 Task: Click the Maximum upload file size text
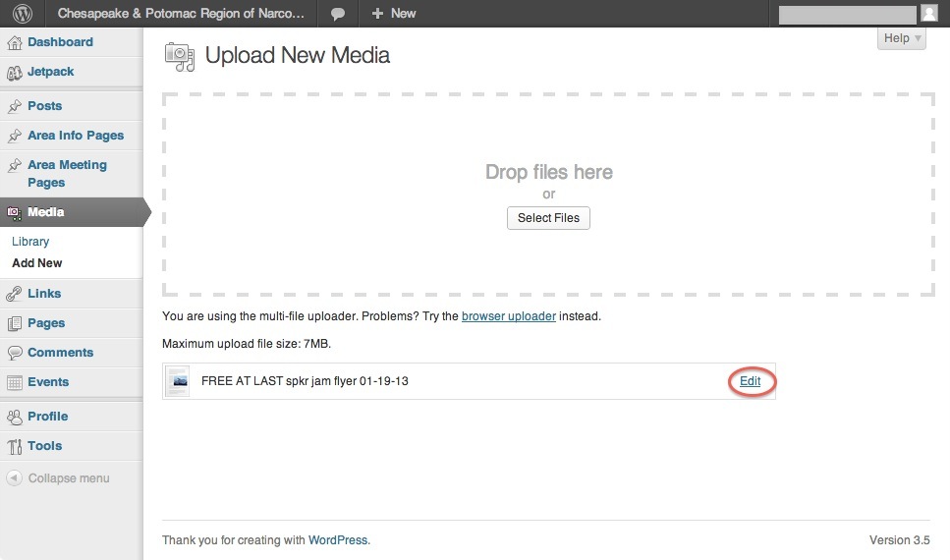coord(247,344)
